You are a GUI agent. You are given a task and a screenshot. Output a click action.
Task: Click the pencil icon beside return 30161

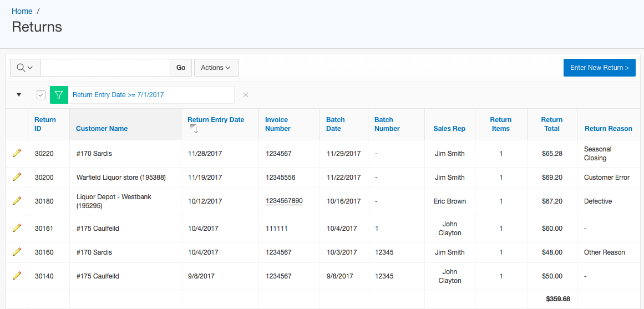tap(17, 228)
